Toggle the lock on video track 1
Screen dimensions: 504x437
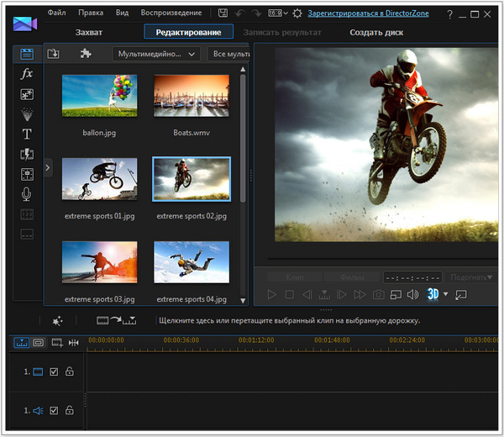pos(69,371)
